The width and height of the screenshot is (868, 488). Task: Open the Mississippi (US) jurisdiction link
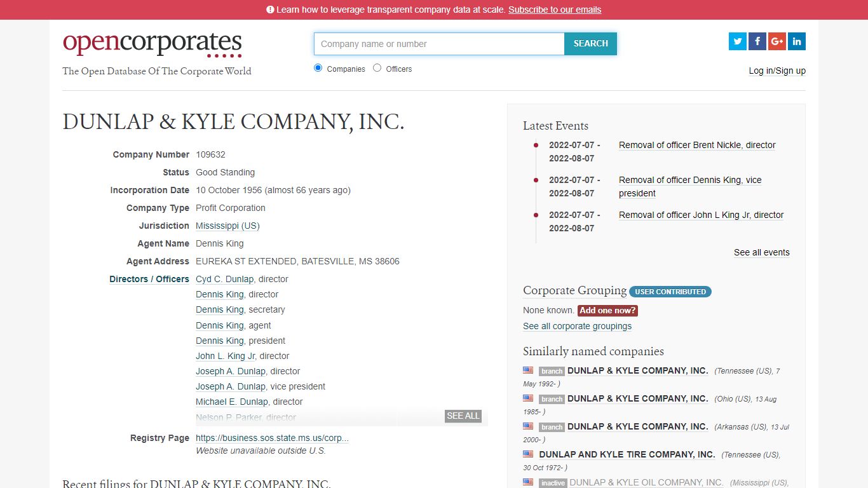pos(227,226)
